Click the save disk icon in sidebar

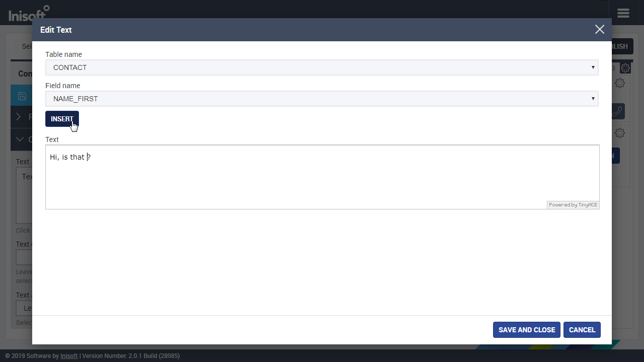[22, 96]
